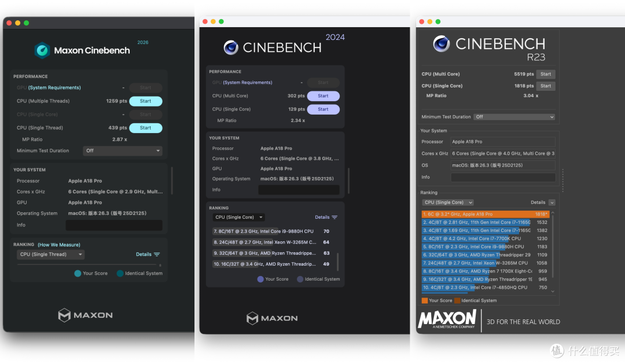This screenshot has height=364, width=625.
Task: Click Cores x GHz field in Cinebench R23
Action: 503,153
